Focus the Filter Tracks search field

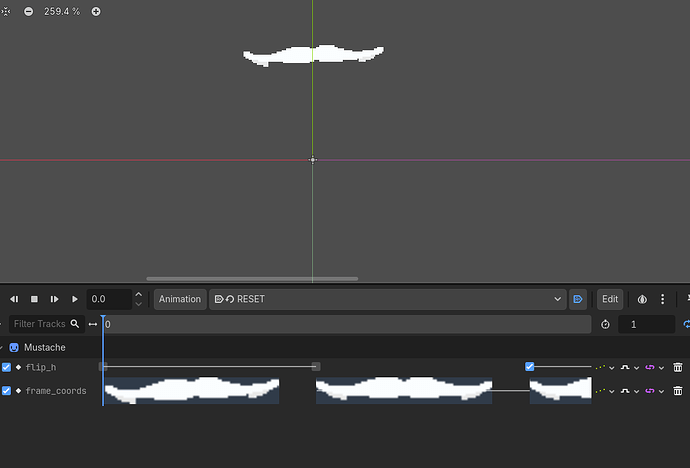pos(47,324)
